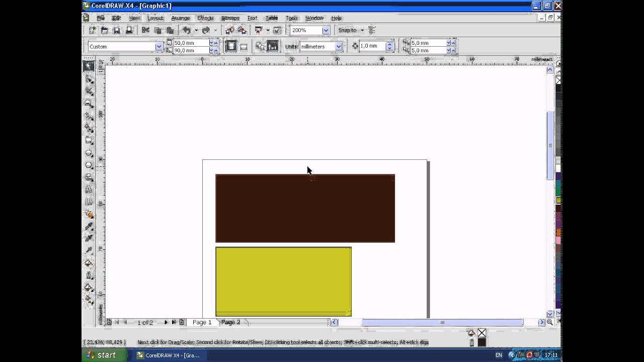
Task: Open the Application launcher icon
Action: [x=259, y=30]
